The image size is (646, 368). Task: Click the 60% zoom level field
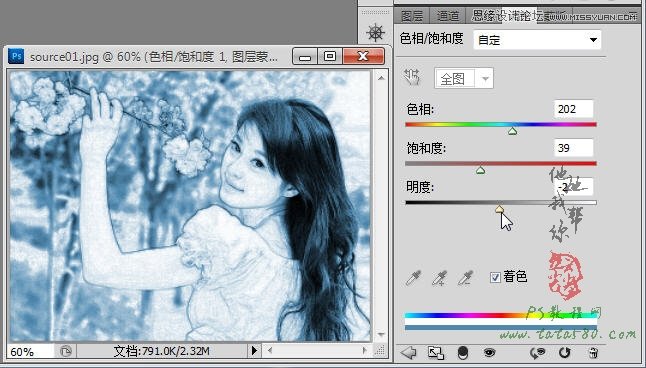(x=31, y=352)
